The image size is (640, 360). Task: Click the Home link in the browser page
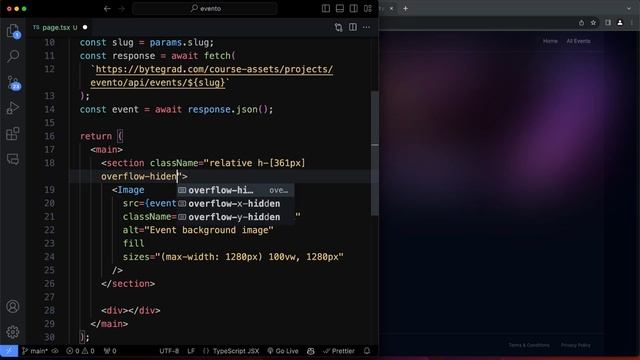click(x=550, y=41)
